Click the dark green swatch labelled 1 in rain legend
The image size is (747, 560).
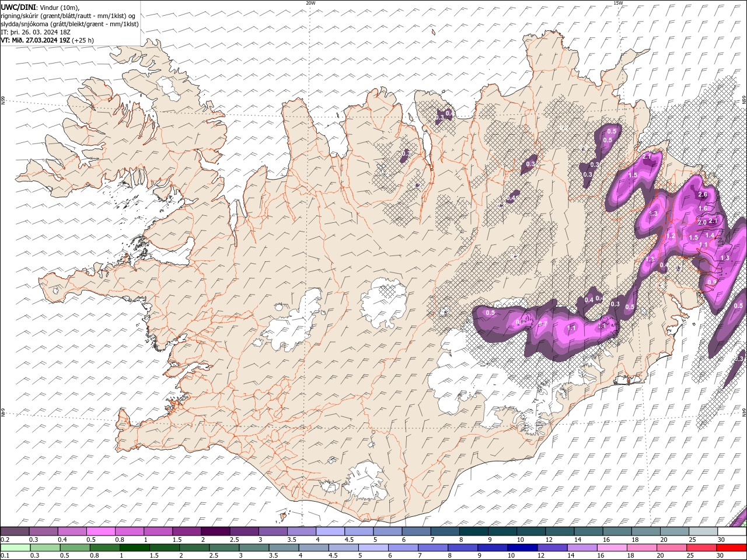point(135,547)
